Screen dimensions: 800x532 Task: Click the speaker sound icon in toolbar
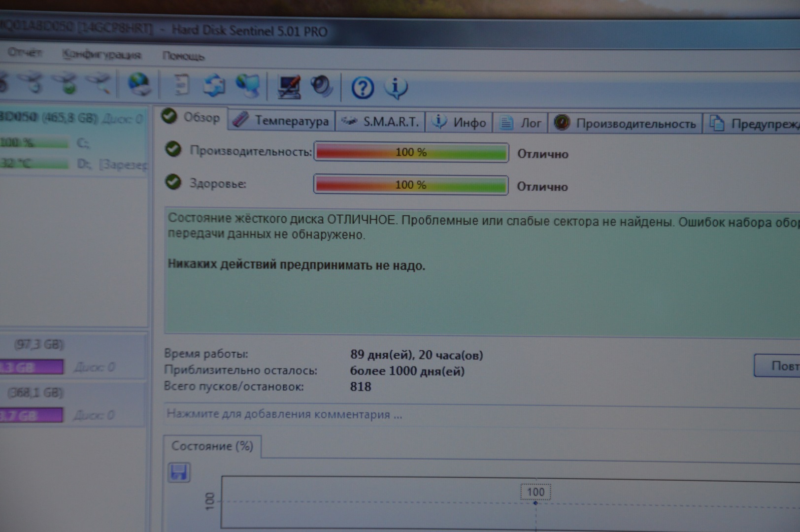322,87
